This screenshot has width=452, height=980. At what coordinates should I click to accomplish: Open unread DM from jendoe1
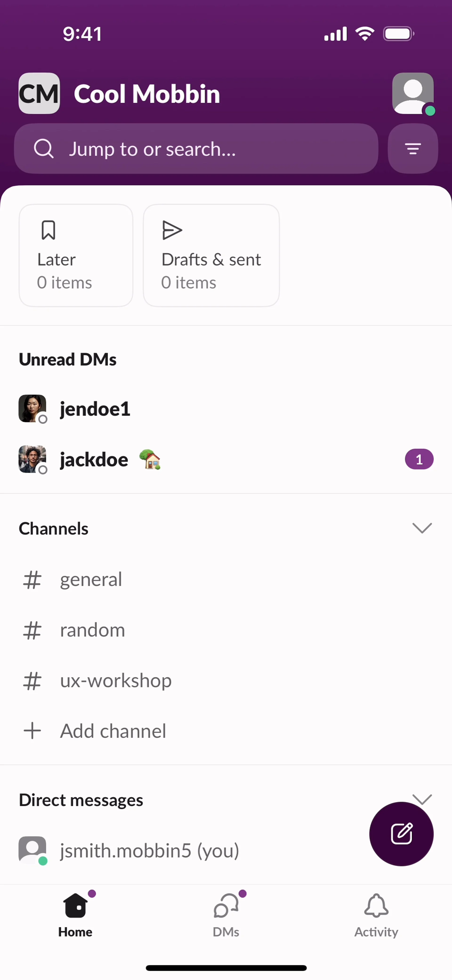click(226, 409)
